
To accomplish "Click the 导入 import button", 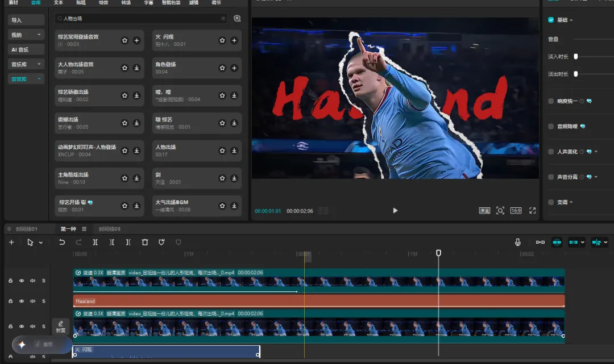I will coord(26,20).
